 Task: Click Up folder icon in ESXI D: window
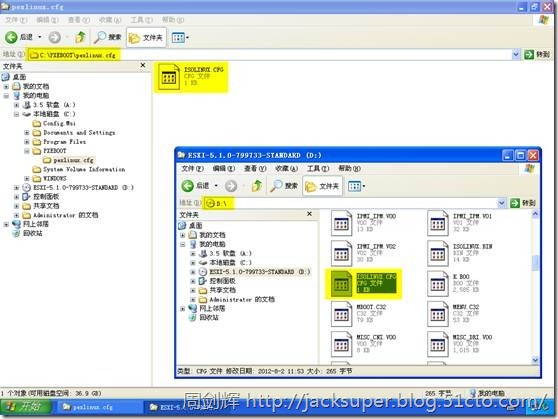pyautogui.click(x=257, y=186)
